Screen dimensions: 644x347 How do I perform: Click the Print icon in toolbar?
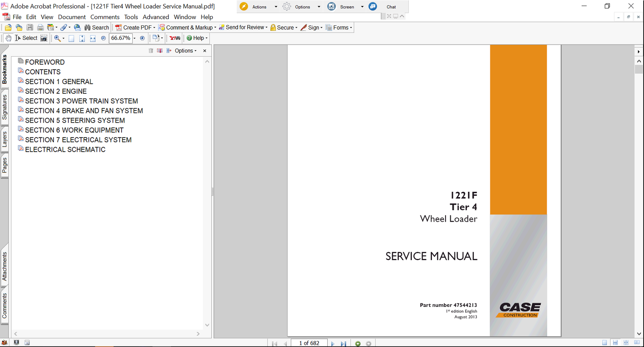coord(40,28)
